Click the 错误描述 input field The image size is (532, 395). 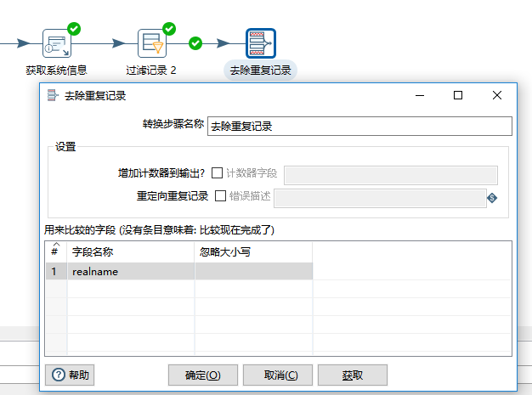(x=381, y=198)
